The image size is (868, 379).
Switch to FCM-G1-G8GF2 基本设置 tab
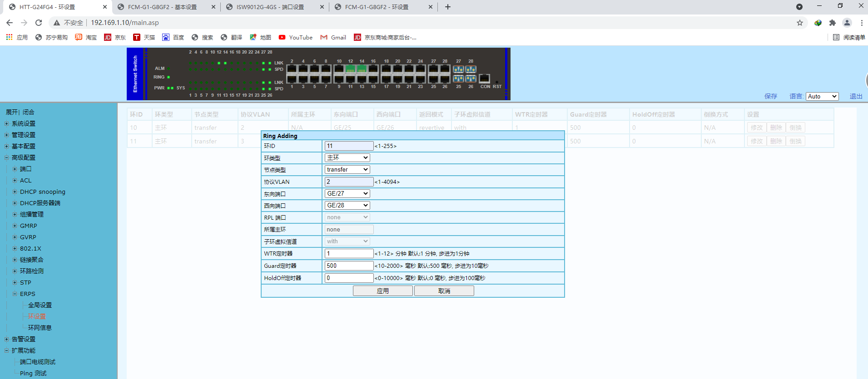pyautogui.click(x=162, y=7)
